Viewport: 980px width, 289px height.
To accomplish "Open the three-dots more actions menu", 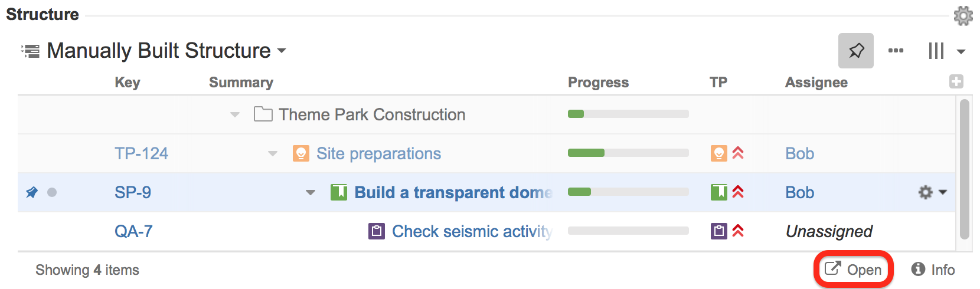I will [x=896, y=51].
